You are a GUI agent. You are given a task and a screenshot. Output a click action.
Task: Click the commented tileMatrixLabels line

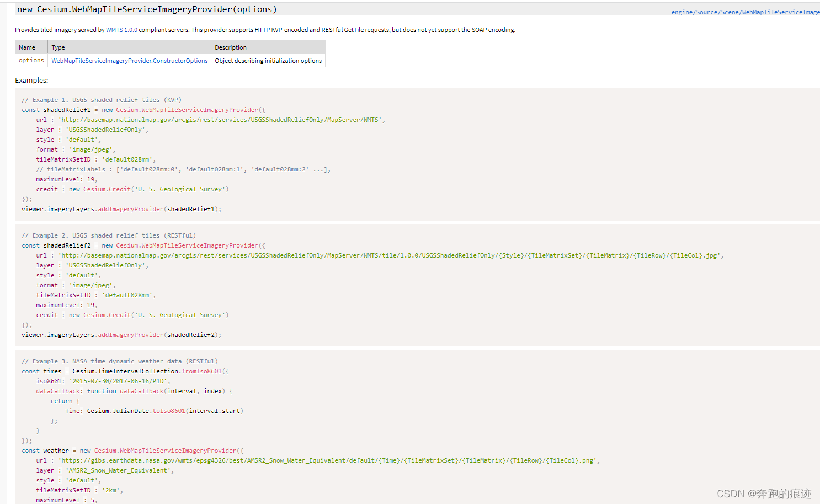pos(183,169)
